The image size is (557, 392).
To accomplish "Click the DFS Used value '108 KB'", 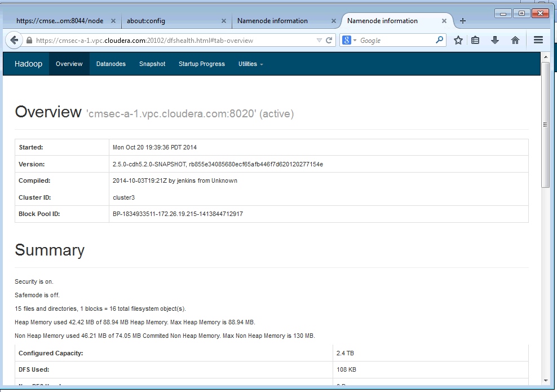I will point(346,369).
